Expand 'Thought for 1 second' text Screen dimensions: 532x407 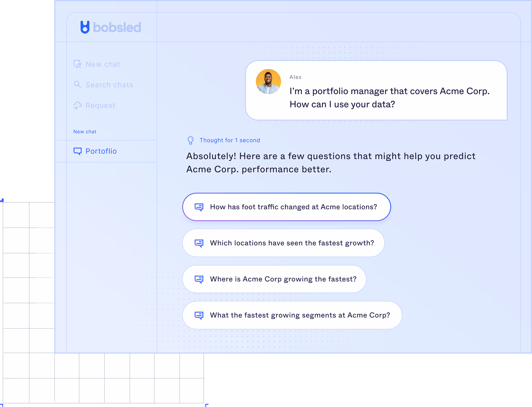pos(230,140)
